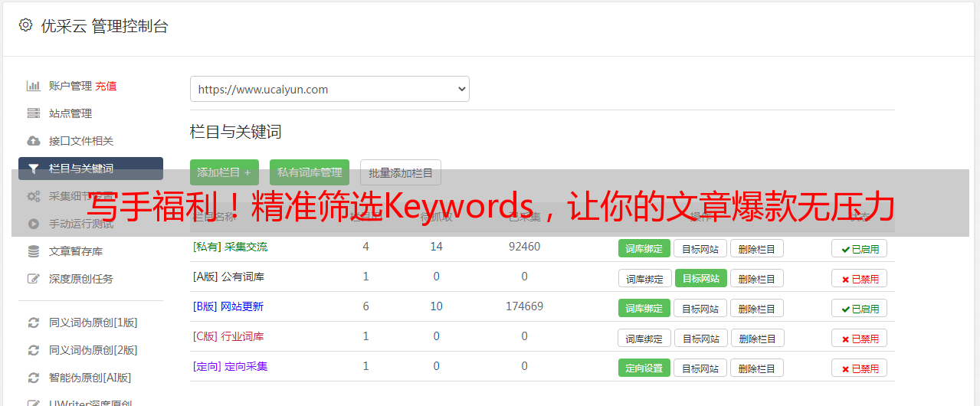Viewport: 980px width, 406px height.
Task: Toggle 已启用 status for 网站更新
Action: [x=860, y=308]
